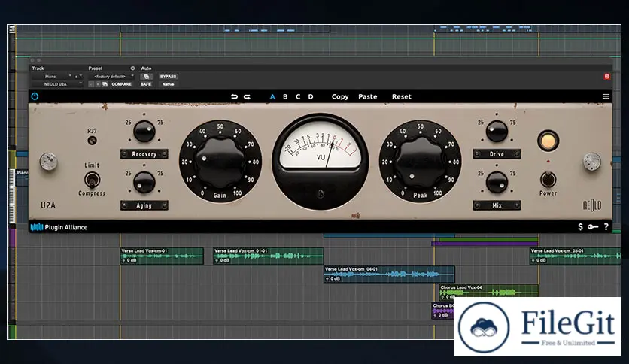Screen dimensions: 629x364
Task: Toggle the blue plugin power icon
Action: tap(35, 96)
